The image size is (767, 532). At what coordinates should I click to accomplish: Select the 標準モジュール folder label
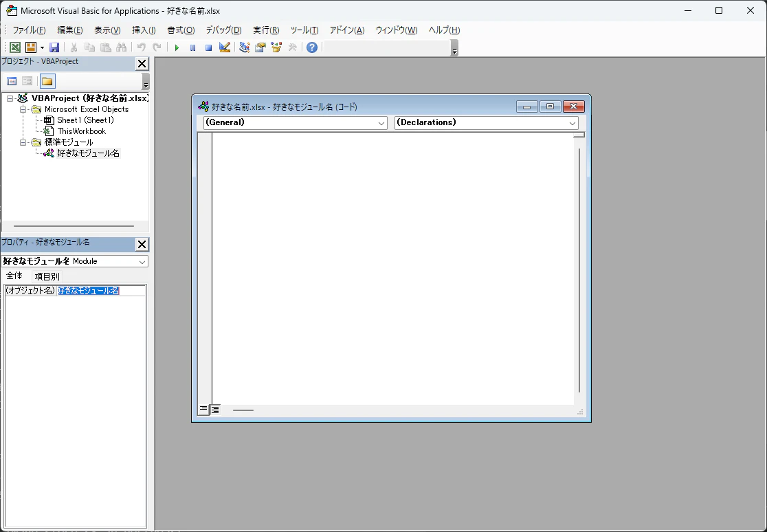pos(69,142)
